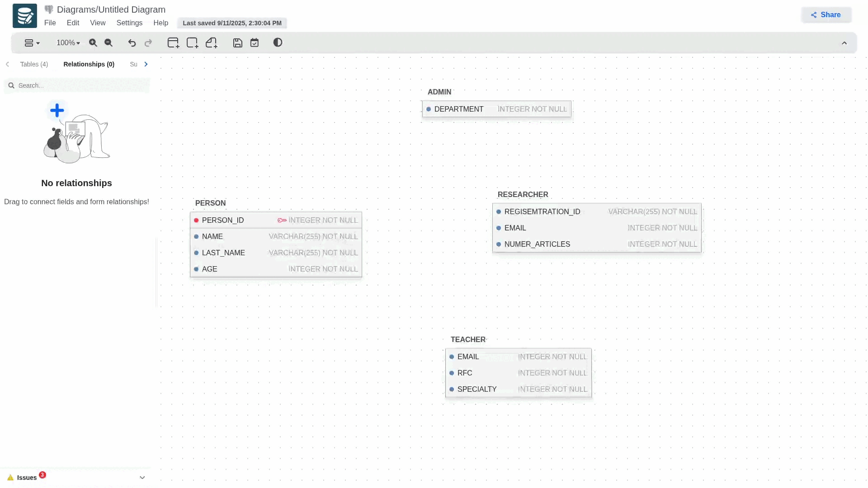868x488 pixels.
Task: Click the Add subject area icon
Action: (x=192, y=43)
